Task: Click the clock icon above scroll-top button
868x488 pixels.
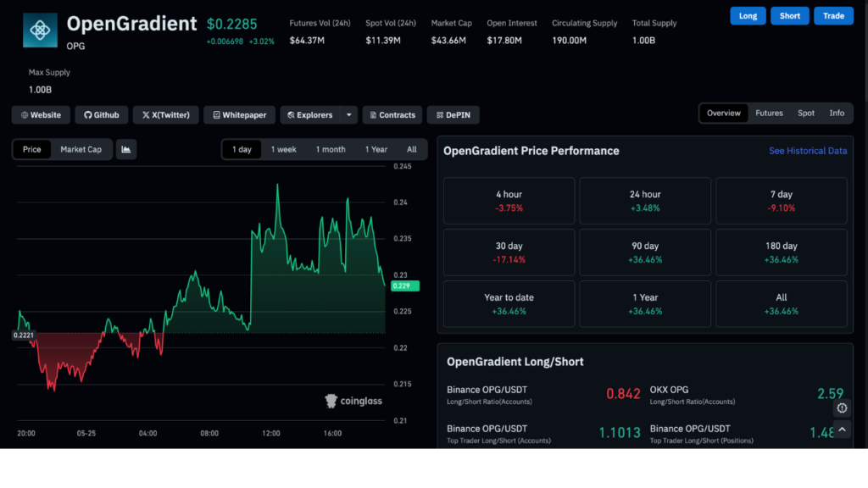Action: (x=842, y=408)
